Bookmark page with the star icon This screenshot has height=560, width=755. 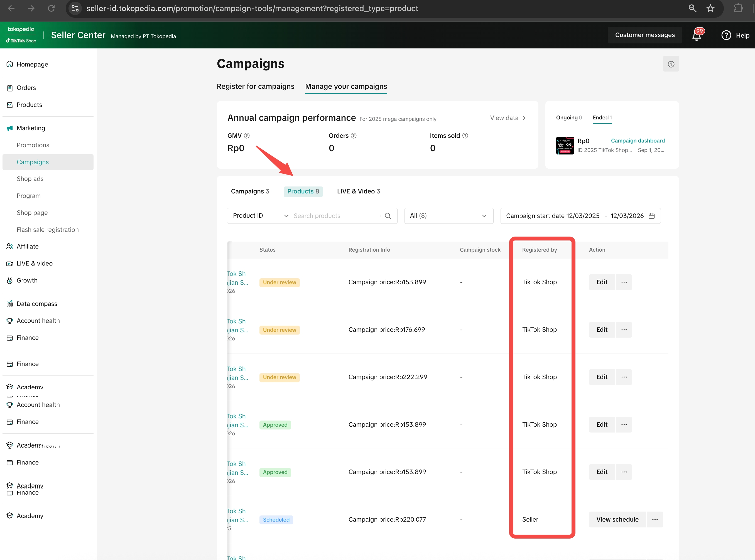(x=710, y=8)
